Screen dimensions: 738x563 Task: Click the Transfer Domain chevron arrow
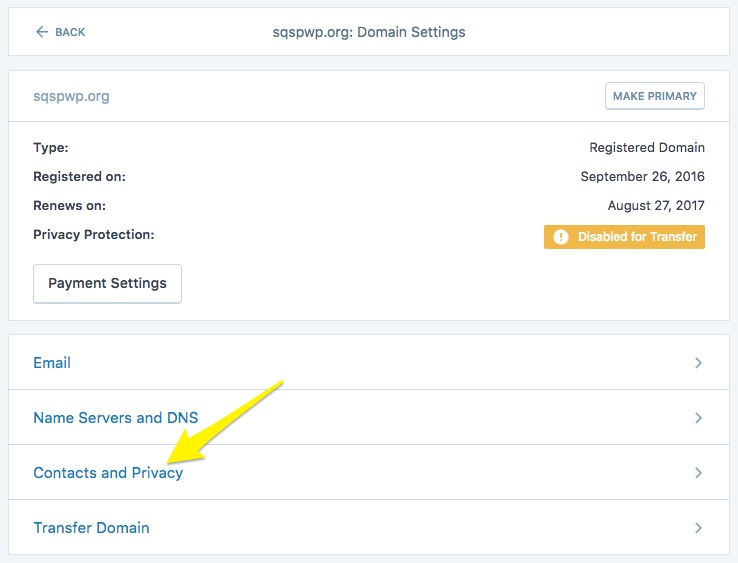698,528
